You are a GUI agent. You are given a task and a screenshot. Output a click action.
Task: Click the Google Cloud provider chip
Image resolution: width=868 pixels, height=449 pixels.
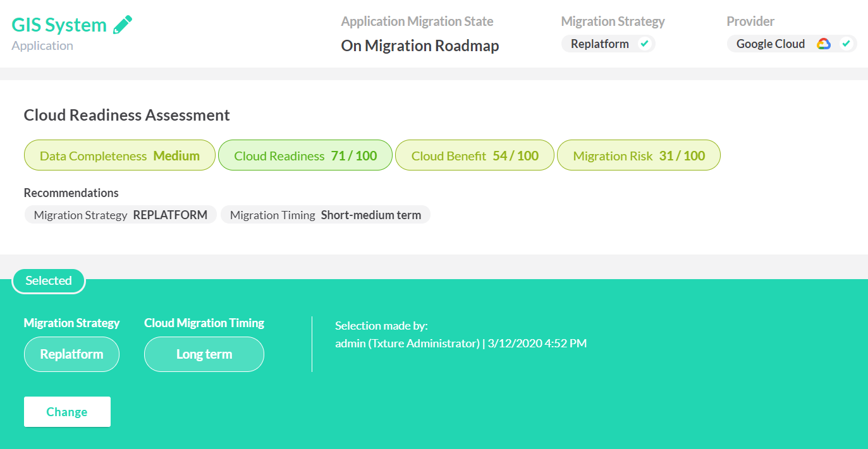[770, 44]
